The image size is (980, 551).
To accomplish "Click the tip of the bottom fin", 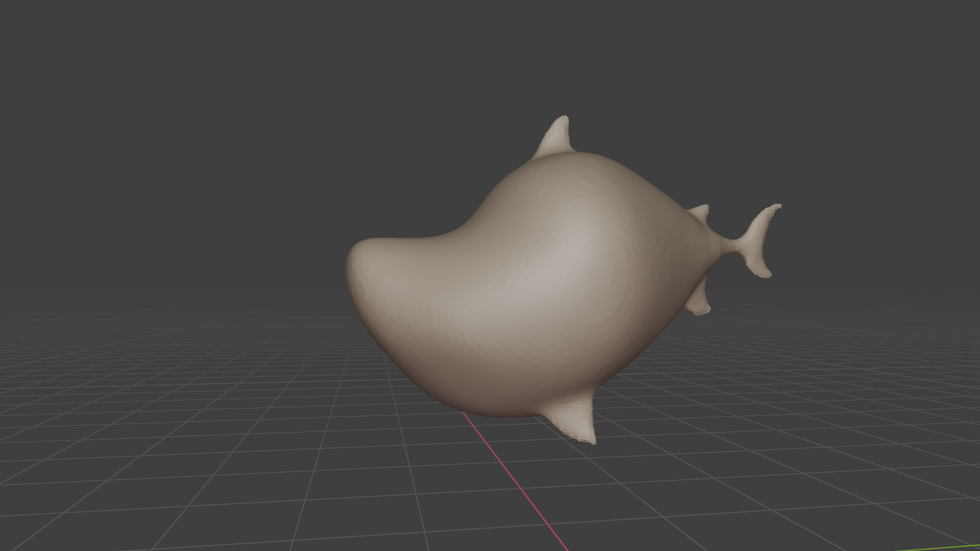I will coord(591,440).
